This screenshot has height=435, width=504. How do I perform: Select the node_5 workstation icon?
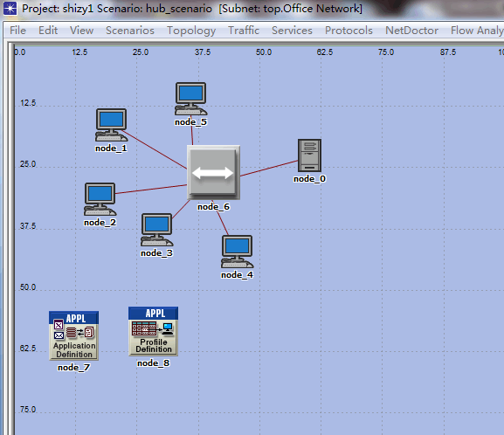point(191,99)
